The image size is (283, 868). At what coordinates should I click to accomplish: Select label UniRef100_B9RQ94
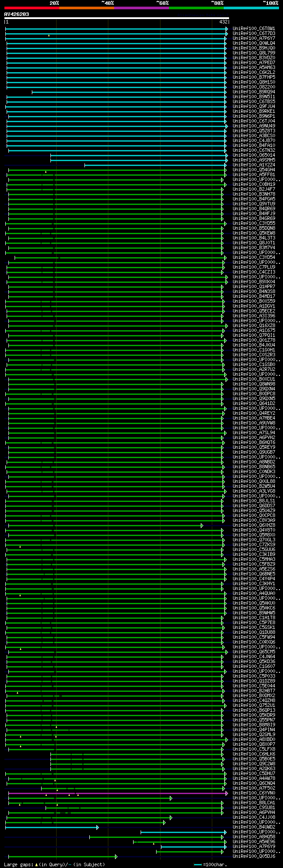254,92
